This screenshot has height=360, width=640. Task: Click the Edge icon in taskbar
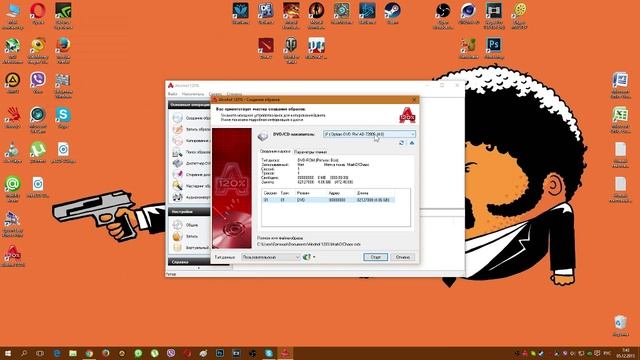click(57, 353)
